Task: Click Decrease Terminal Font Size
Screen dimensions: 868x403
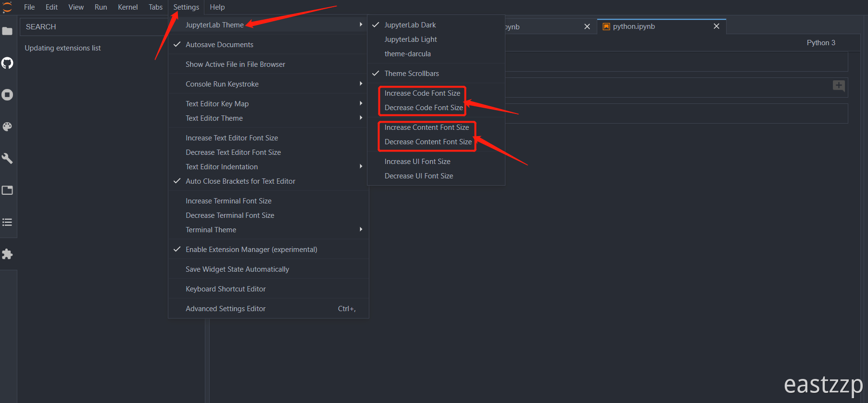Action: (x=268, y=215)
